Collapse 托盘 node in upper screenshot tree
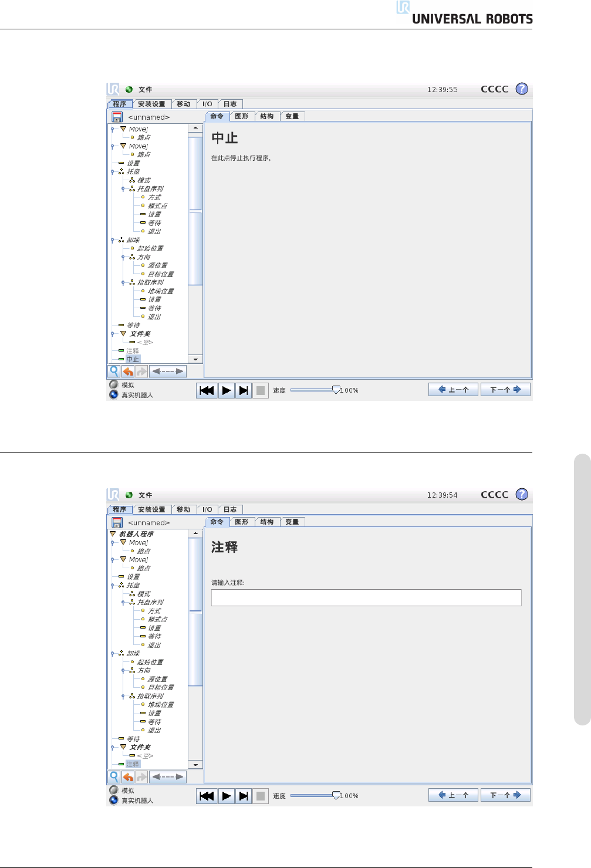591x868 pixels. [112, 172]
